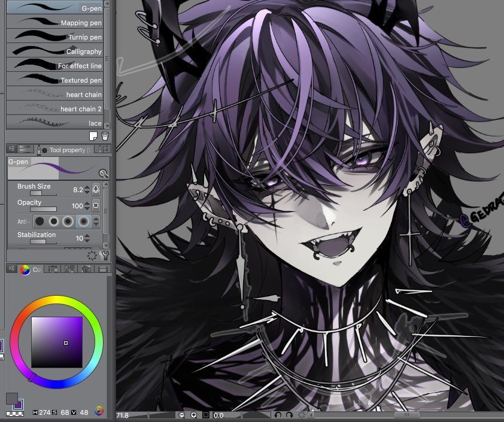Select the Mapping pen sub tool
Image resolution: width=504 pixels, height=422 pixels.
click(x=54, y=22)
